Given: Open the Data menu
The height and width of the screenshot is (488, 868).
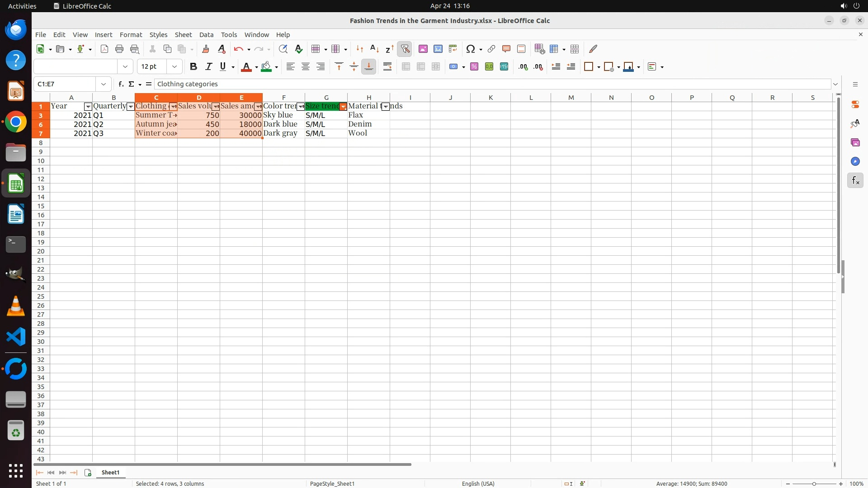Looking at the screenshot, I should 206,35.
